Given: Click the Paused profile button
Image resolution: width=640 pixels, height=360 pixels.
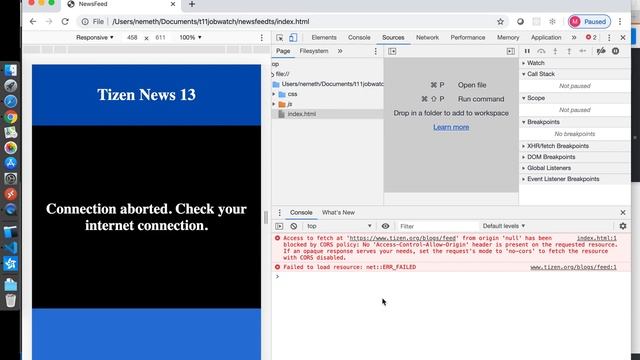Looking at the screenshot, I should point(589,22).
